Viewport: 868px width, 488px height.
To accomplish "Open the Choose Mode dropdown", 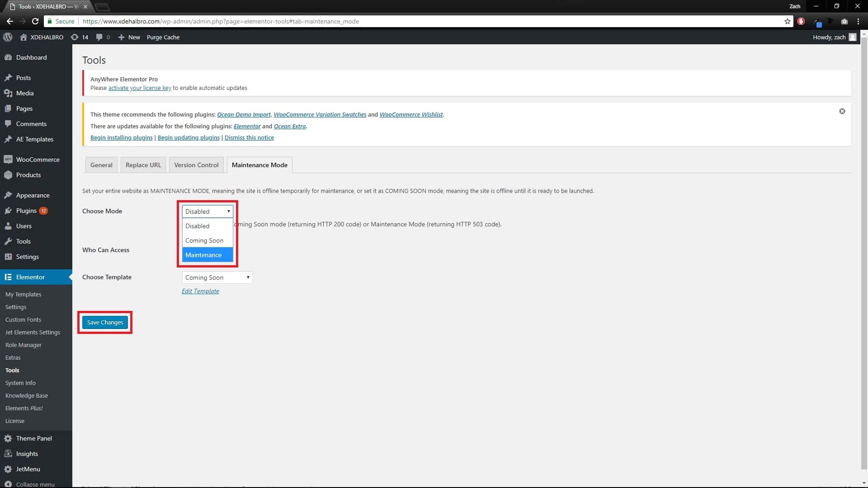I will (208, 211).
